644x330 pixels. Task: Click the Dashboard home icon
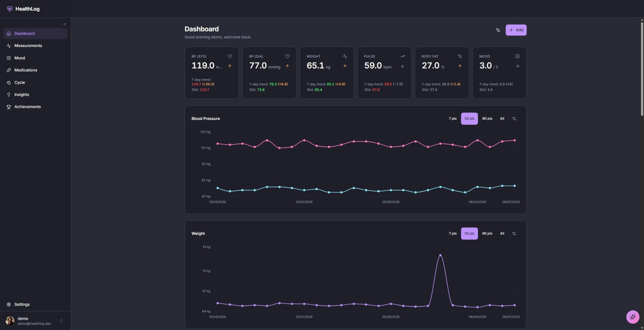pyautogui.click(x=9, y=34)
